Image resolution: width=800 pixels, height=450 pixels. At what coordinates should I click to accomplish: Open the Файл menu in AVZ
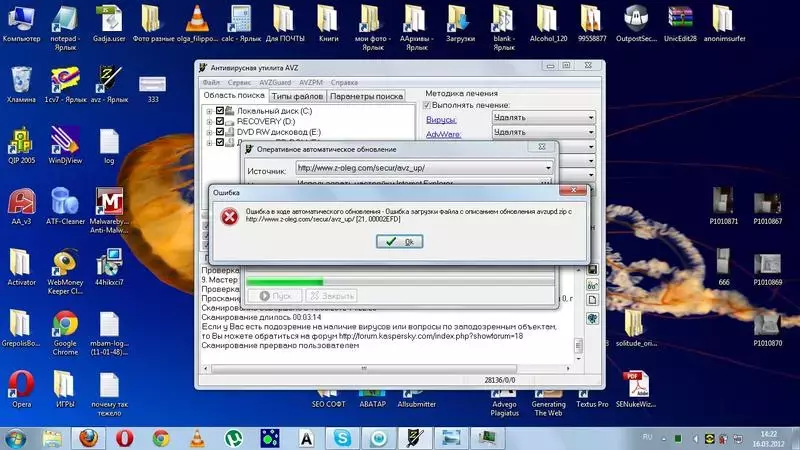click(211, 82)
